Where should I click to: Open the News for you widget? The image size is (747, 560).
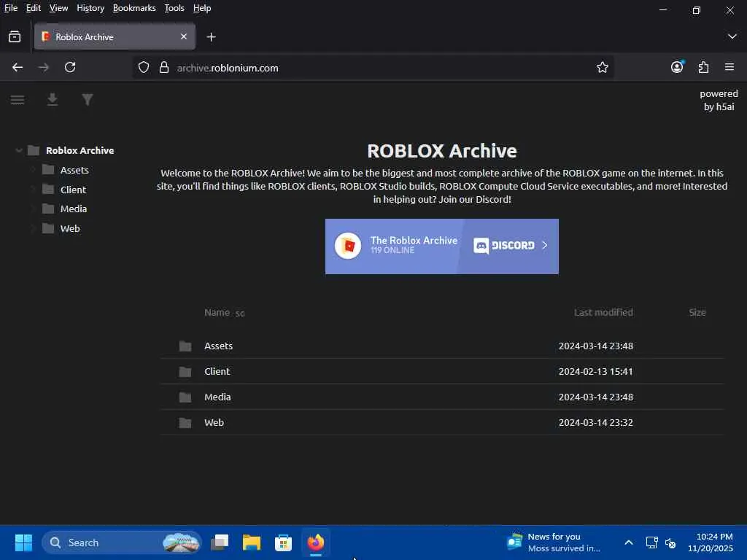click(x=554, y=542)
